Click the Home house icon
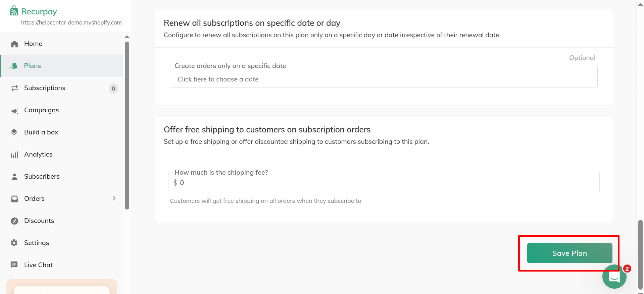The height and width of the screenshot is (294, 644). tap(14, 44)
